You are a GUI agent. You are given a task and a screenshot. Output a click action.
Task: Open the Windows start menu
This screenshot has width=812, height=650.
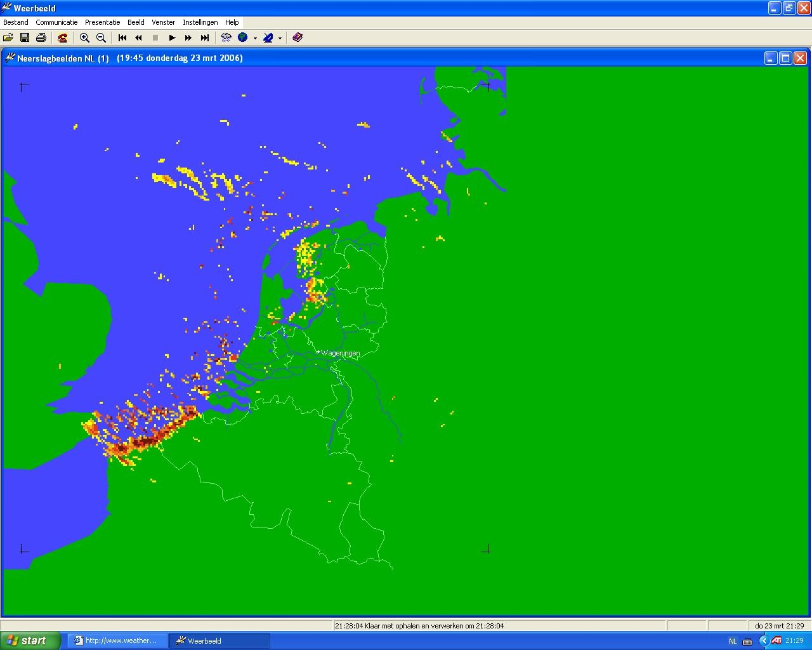tap(30, 640)
